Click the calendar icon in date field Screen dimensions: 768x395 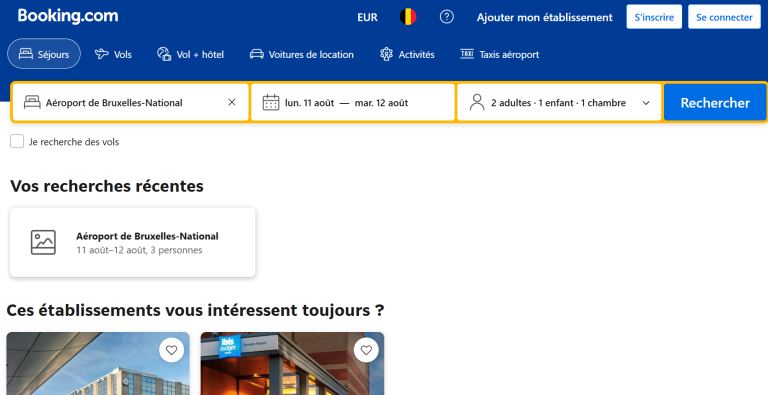coord(271,102)
